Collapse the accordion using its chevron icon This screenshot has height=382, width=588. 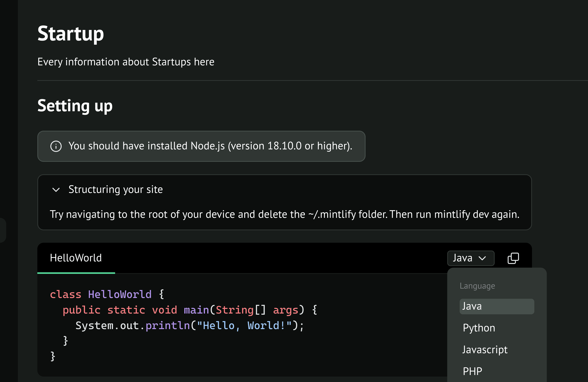coord(56,190)
